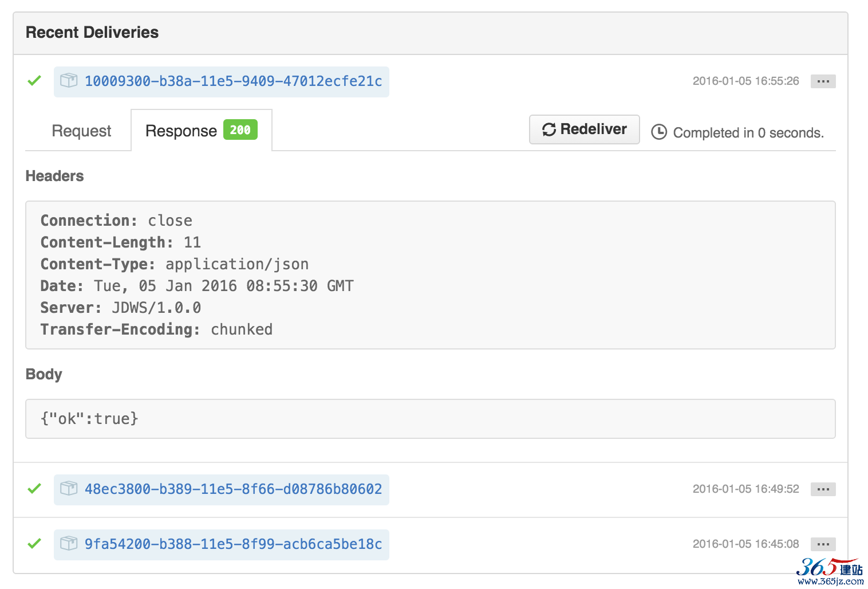Image resolution: width=868 pixels, height=589 pixels.
Task: Click 'Transfer-Encoding: chunked' line
Action: pos(156,329)
